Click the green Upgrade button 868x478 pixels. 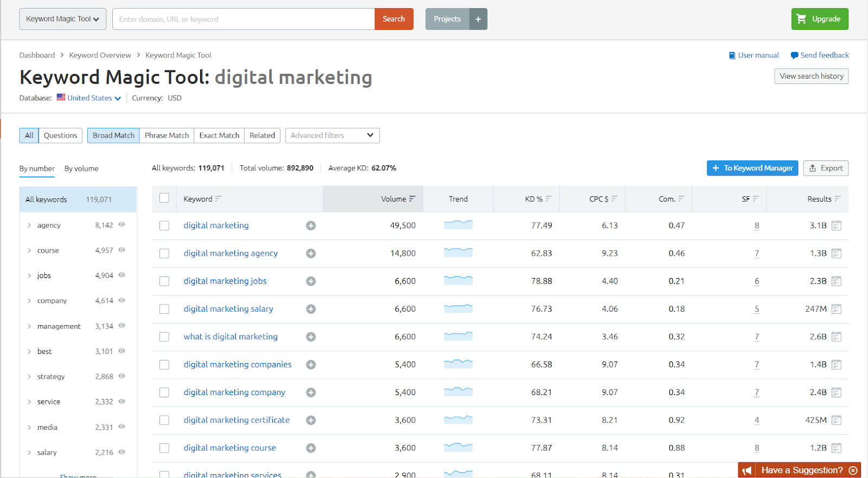point(820,19)
